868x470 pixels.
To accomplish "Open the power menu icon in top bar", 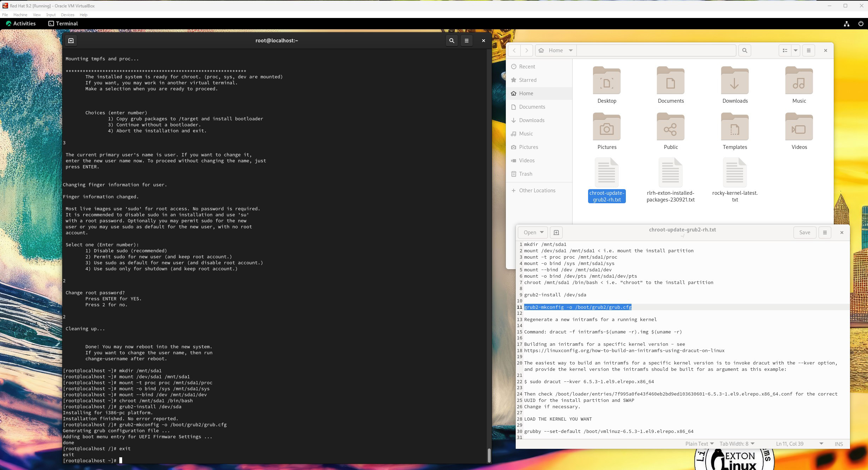I will pos(861,24).
